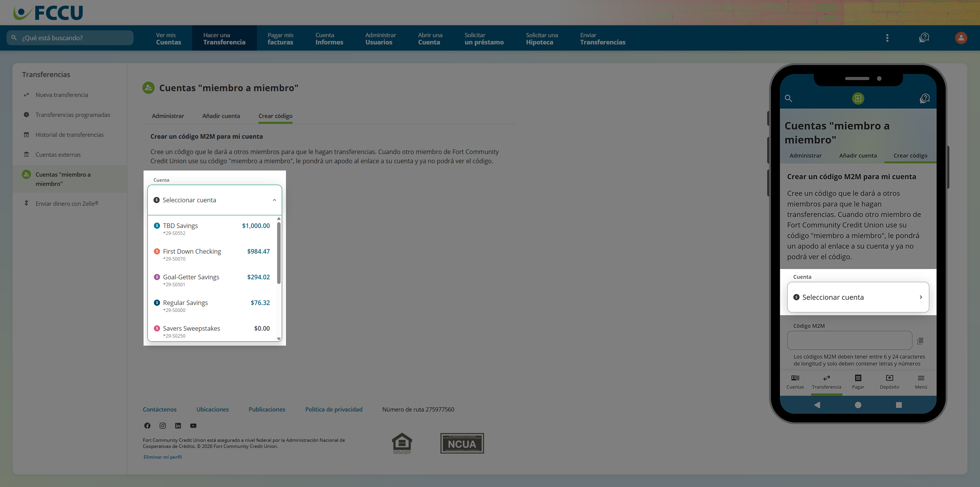Viewport: 980px width, 487px height.
Task: Open Enviar dinero con Zelle
Action: pyautogui.click(x=67, y=203)
